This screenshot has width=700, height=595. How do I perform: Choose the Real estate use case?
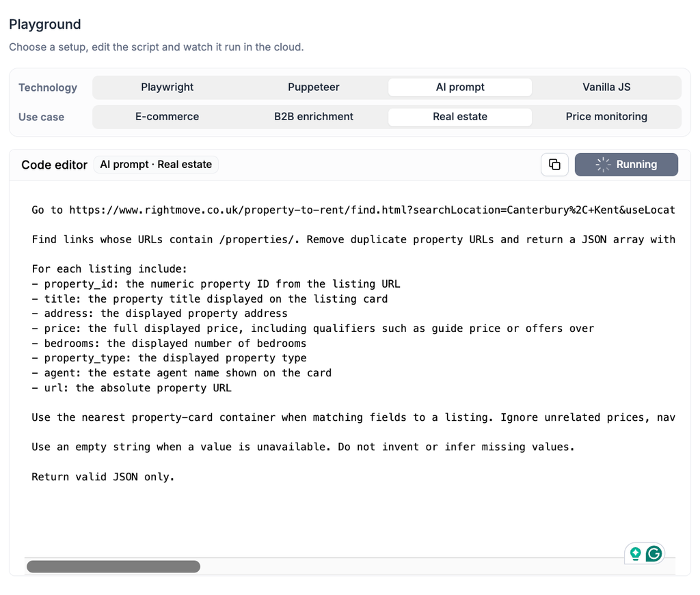(460, 117)
